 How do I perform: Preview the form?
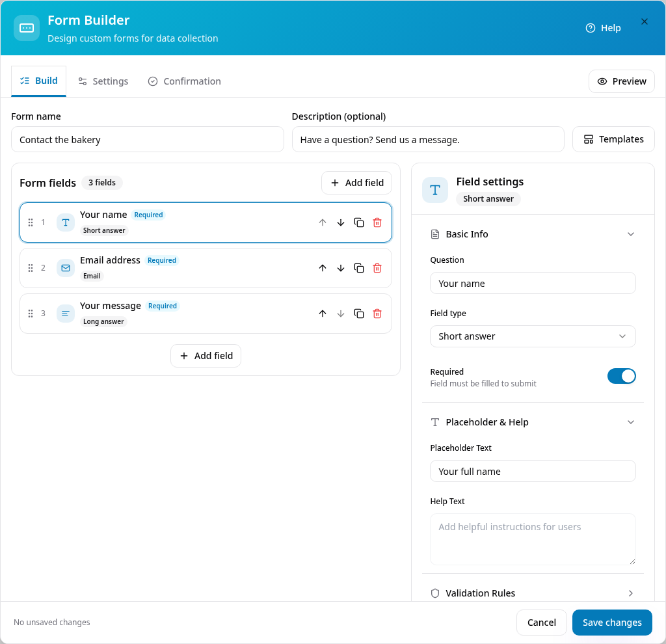(621, 81)
